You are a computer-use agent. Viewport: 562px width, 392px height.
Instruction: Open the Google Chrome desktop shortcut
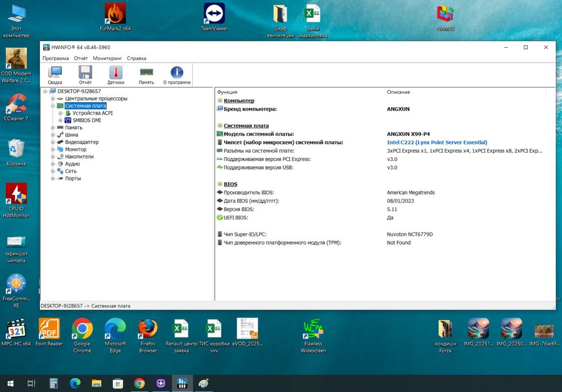[x=82, y=336]
